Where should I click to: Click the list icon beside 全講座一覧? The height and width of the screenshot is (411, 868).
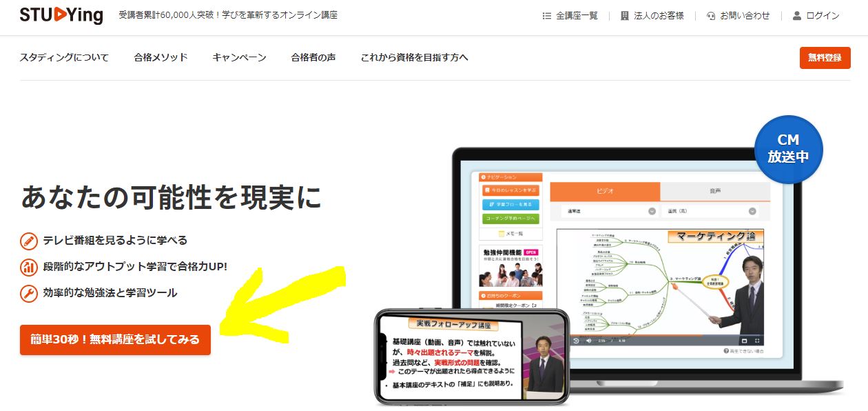[x=547, y=16]
